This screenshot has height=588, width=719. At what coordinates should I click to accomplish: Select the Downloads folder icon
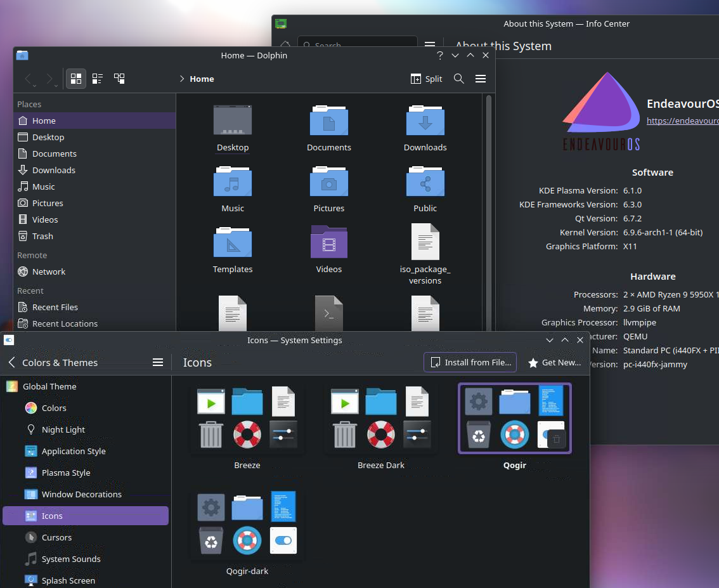click(425, 120)
